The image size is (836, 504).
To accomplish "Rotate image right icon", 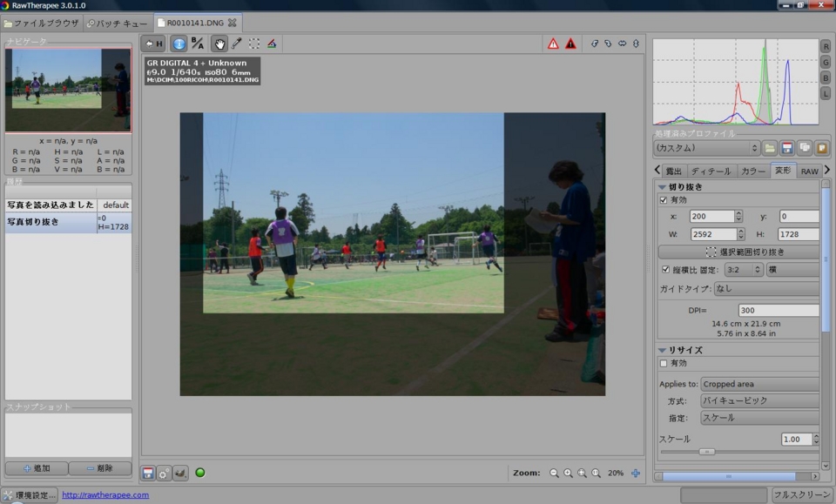I will 608,44.
